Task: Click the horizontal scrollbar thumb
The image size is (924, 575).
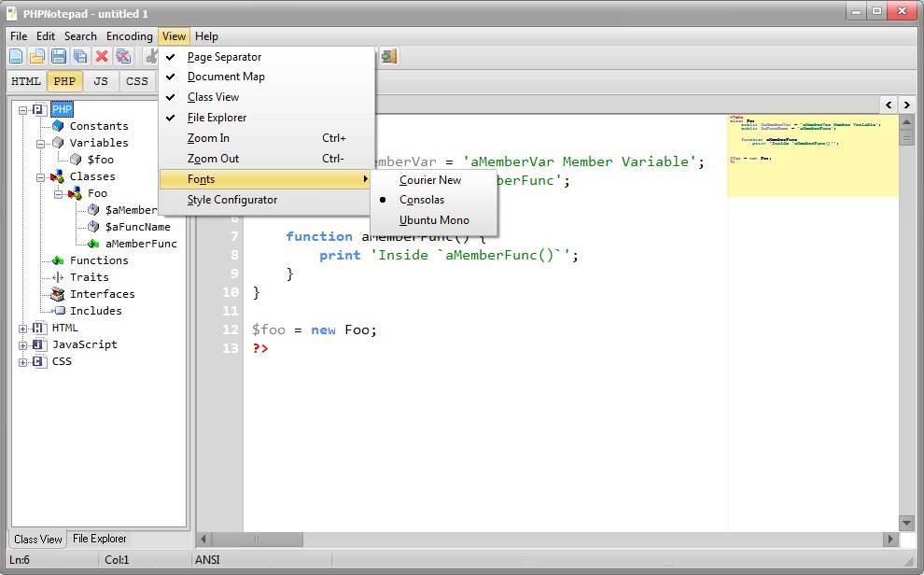Action: (x=257, y=540)
